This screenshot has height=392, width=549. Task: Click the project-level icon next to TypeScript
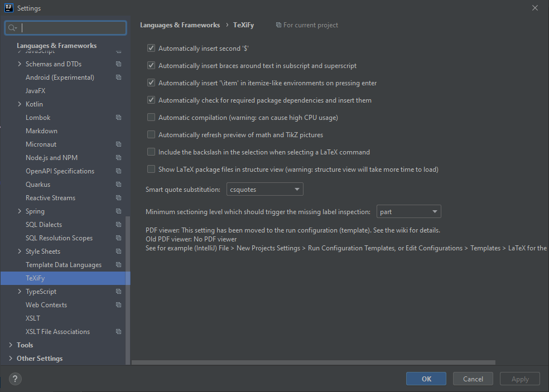pyautogui.click(x=118, y=291)
